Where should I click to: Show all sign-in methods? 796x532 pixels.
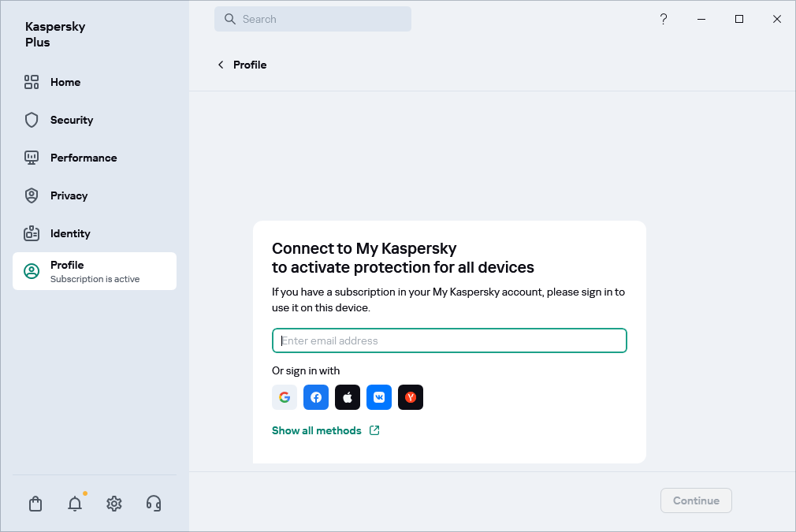(x=317, y=430)
